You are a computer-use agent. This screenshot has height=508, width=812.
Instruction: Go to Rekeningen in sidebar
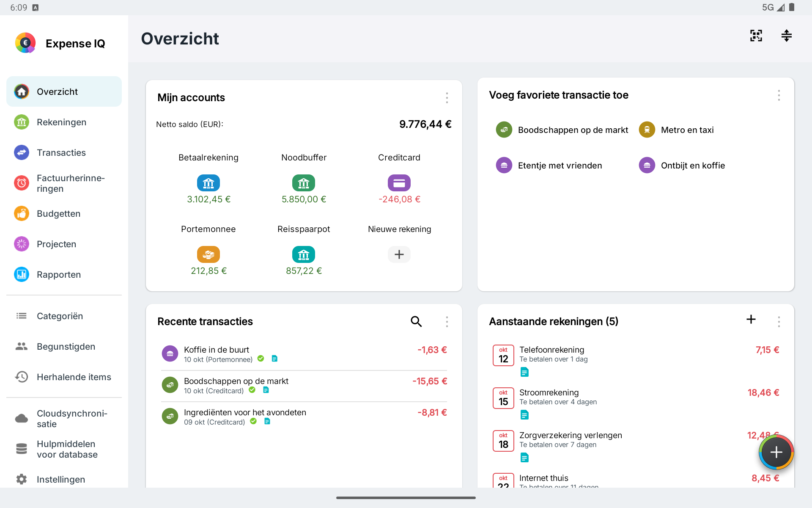coord(64,122)
